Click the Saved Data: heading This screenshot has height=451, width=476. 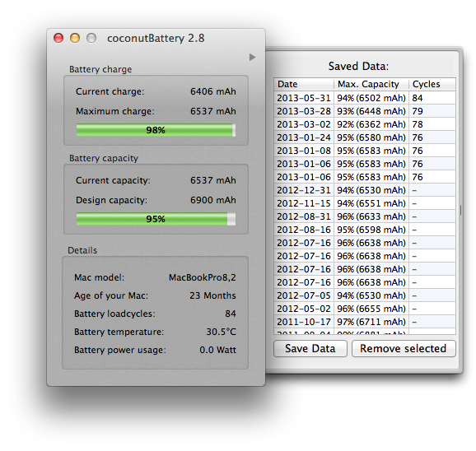[x=358, y=66]
